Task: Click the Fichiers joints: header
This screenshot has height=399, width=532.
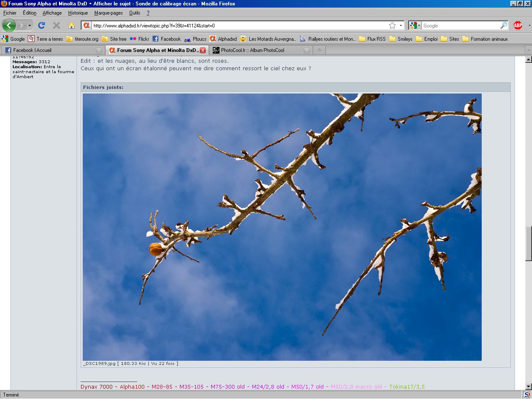Action: point(103,87)
